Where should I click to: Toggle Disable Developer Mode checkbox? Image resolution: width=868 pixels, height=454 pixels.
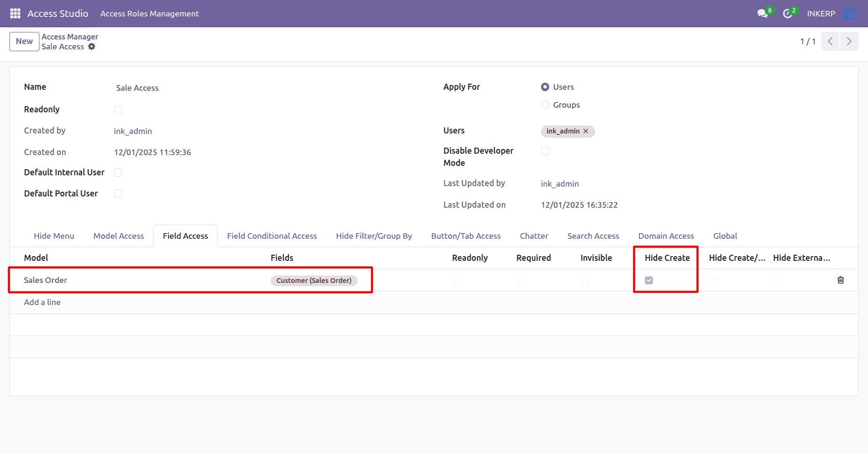coord(545,151)
